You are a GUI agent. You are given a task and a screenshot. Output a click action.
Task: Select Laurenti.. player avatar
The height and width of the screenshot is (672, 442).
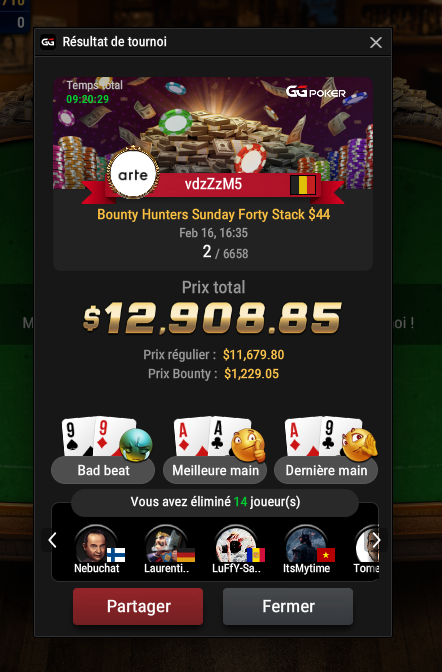click(x=166, y=544)
